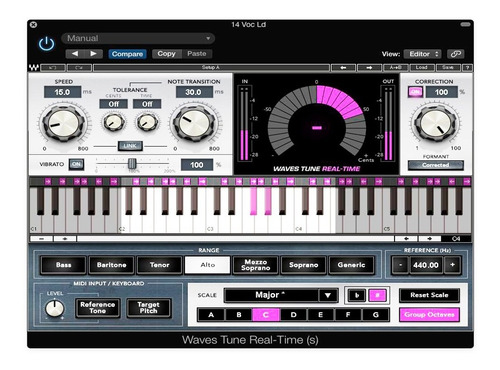The height and width of the screenshot is (370, 500).
Task: Select the Tenor range
Action: tap(160, 265)
